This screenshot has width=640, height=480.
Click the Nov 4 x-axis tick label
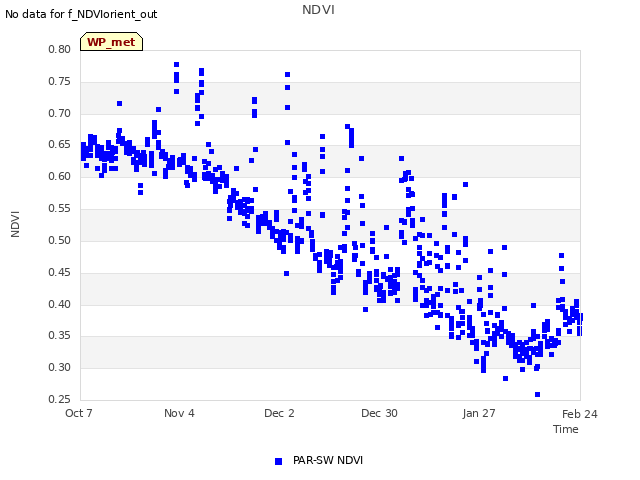[x=179, y=413]
